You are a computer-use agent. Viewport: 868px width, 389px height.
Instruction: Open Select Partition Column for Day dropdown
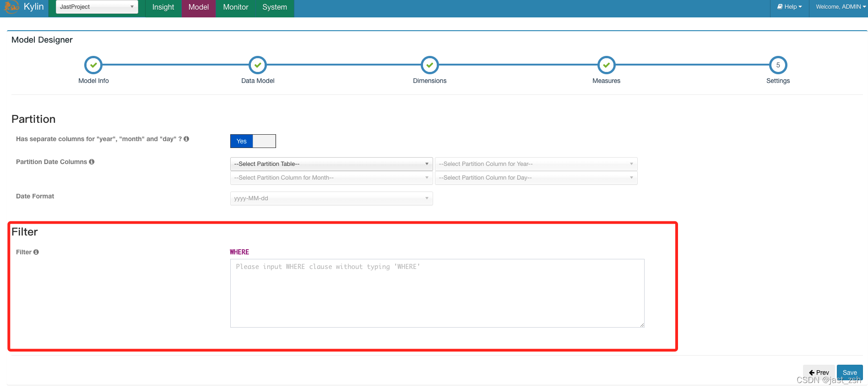(536, 178)
